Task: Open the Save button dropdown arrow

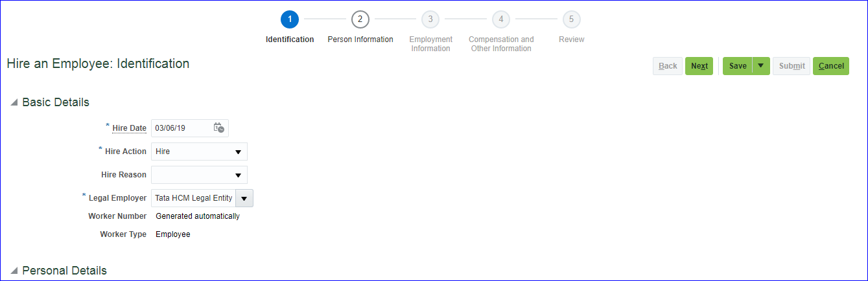Action: pyautogui.click(x=761, y=66)
